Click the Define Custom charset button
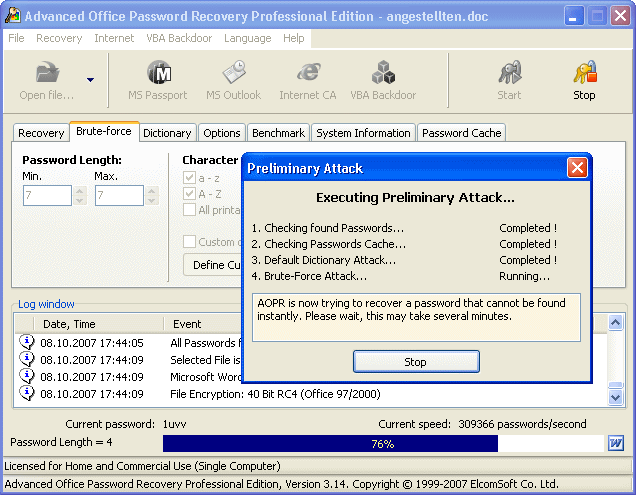Image resolution: width=636 pixels, height=495 pixels. tap(213, 265)
